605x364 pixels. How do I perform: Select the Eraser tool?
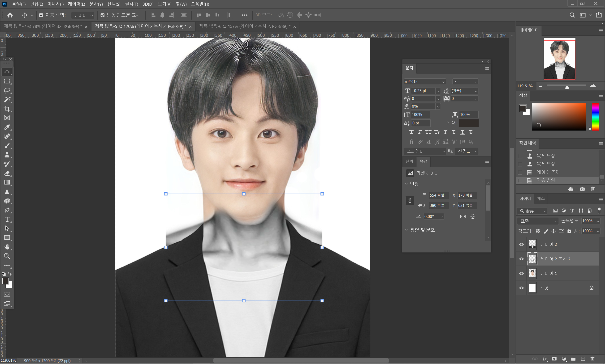point(7,173)
